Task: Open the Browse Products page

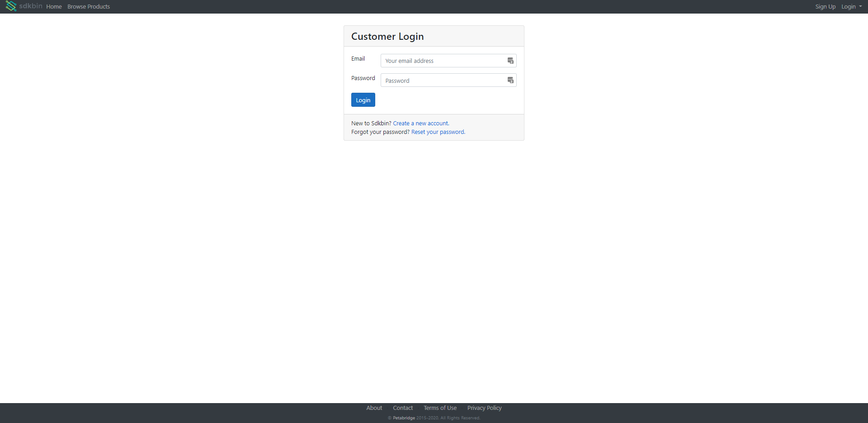Action: point(88,6)
